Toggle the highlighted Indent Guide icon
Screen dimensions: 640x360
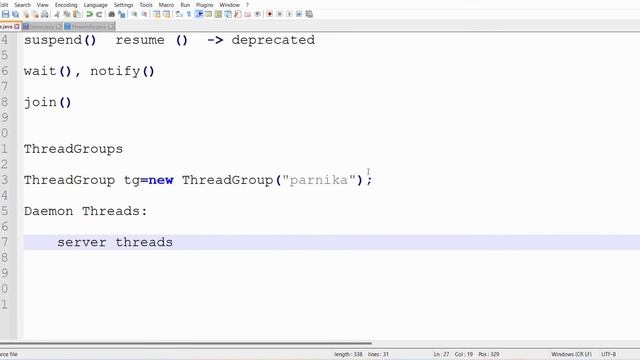click(199, 14)
